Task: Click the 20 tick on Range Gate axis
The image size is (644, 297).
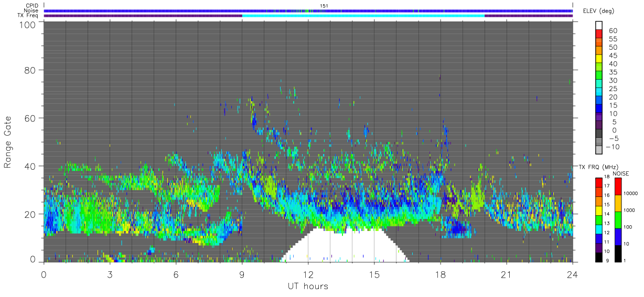Action: click(x=30, y=214)
